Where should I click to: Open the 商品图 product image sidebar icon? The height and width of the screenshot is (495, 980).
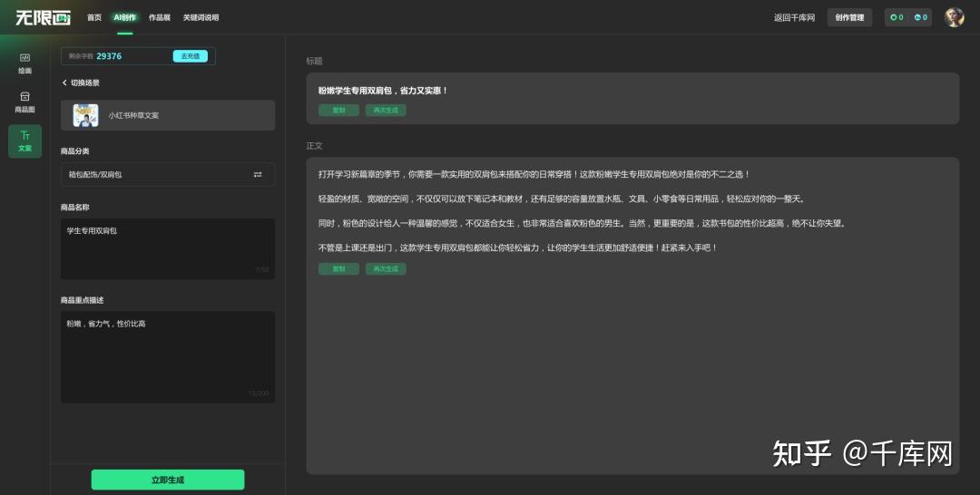click(24, 102)
